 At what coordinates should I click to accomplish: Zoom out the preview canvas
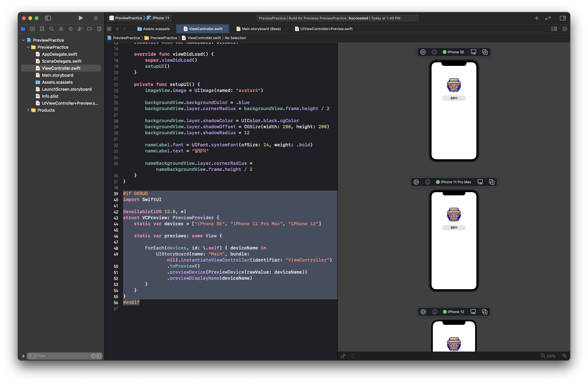(x=543, y=356)
